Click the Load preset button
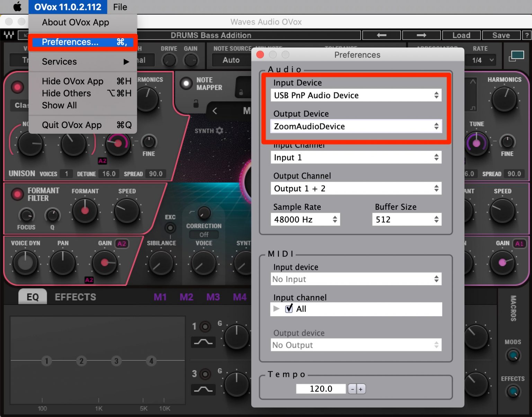 461,35
